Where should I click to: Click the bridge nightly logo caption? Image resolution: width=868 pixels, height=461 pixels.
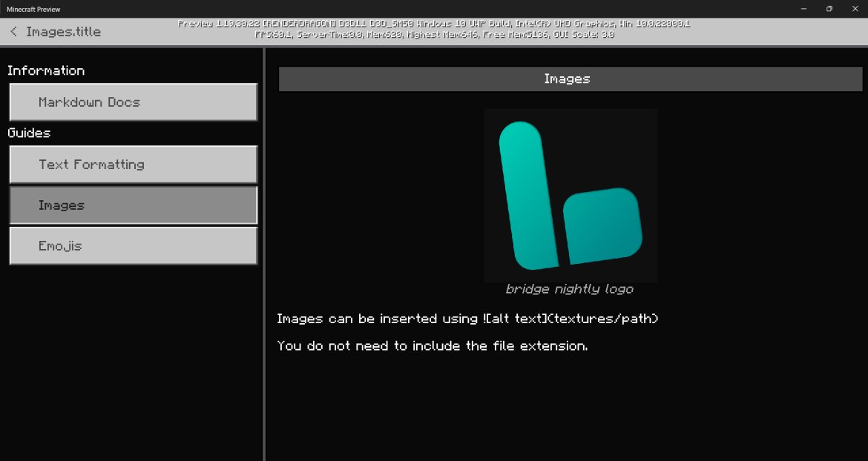(x=570, y=289)
